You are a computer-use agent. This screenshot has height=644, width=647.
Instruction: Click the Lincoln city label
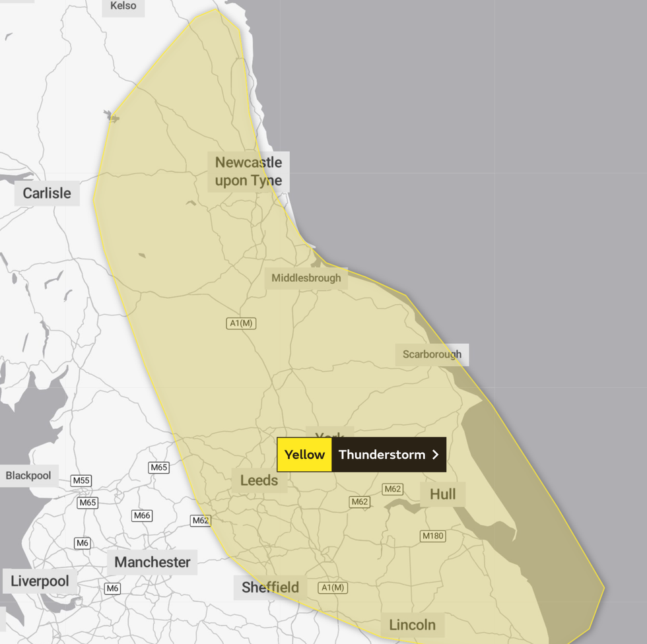[x=412, y=624]
